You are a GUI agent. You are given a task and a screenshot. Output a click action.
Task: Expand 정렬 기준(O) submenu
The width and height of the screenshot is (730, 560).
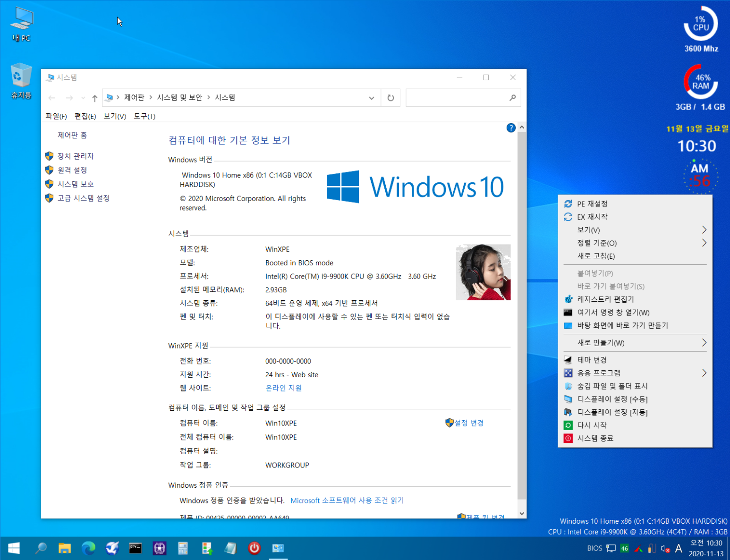635,243
